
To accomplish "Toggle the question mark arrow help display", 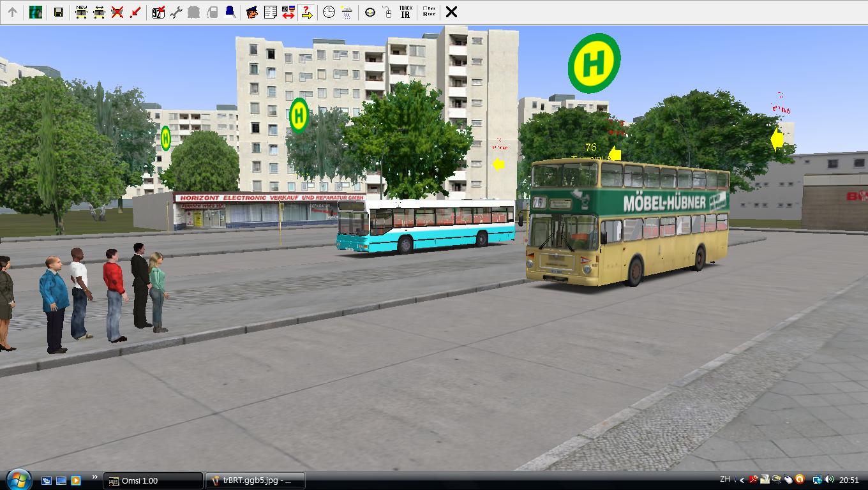I will pos(306,12).
